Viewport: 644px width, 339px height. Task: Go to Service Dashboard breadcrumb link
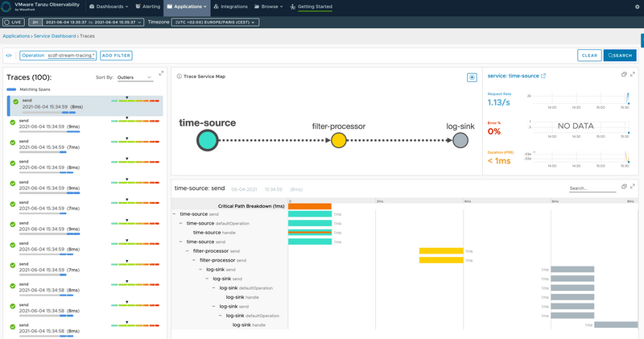click(56, 36)
